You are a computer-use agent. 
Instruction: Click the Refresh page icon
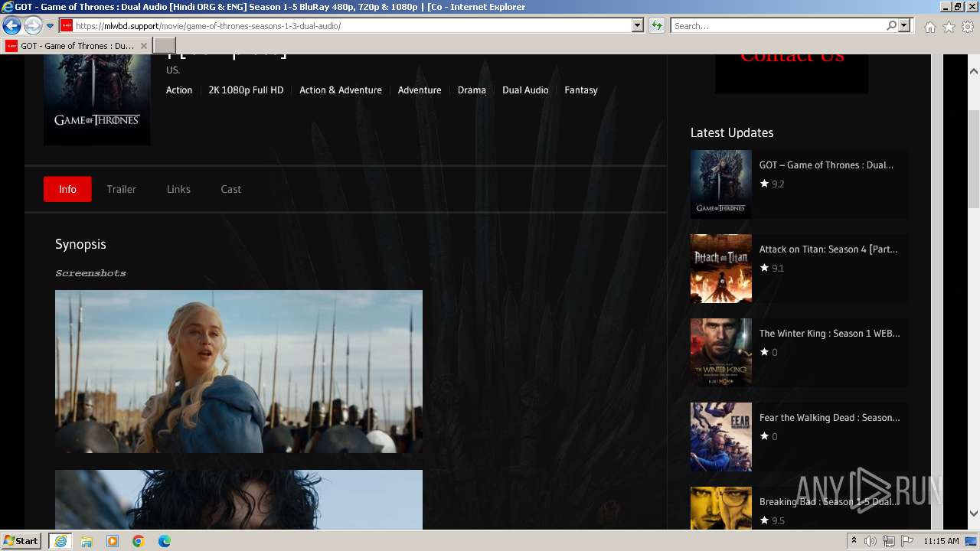pyautogui.click(x=657, y=25)
